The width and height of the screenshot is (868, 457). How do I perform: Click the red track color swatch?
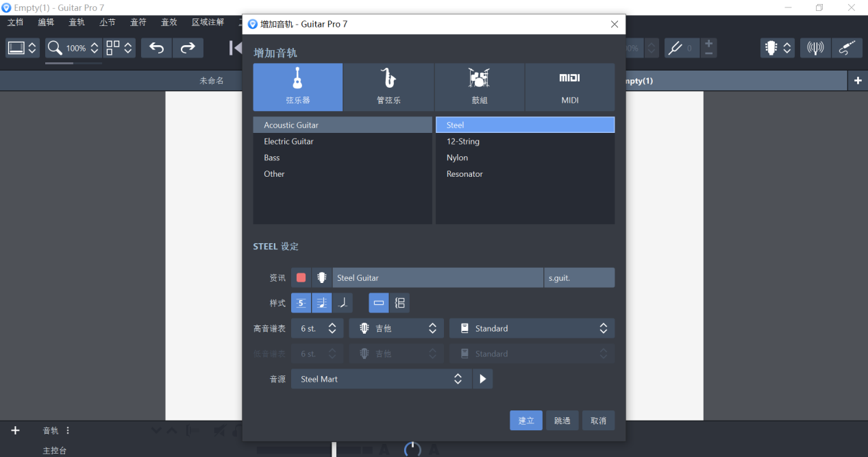tap(301, 277)
